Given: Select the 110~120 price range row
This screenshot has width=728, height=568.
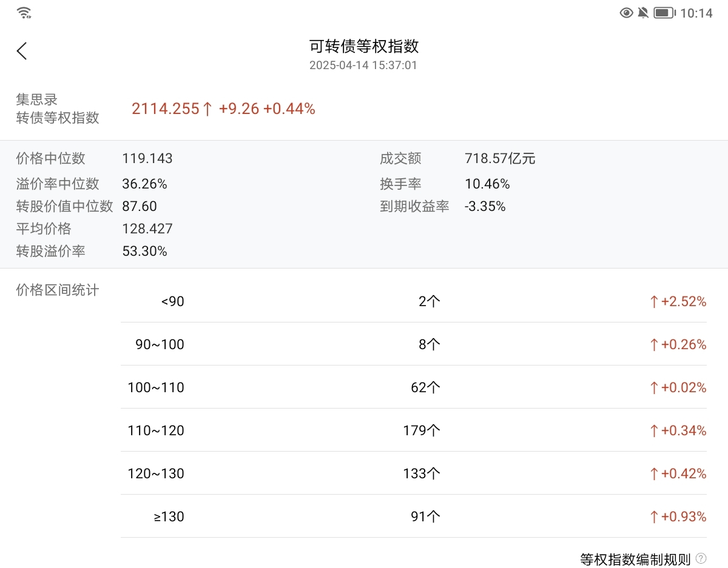Looking at the screenshot, I should click(x=413, y=430).
